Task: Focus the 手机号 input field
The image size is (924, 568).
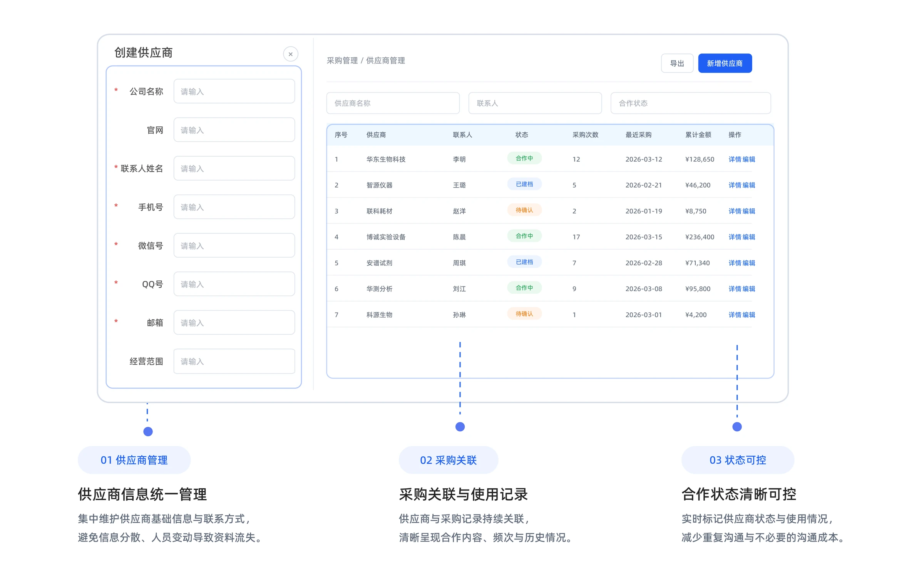Action: [x=234, y=207]
